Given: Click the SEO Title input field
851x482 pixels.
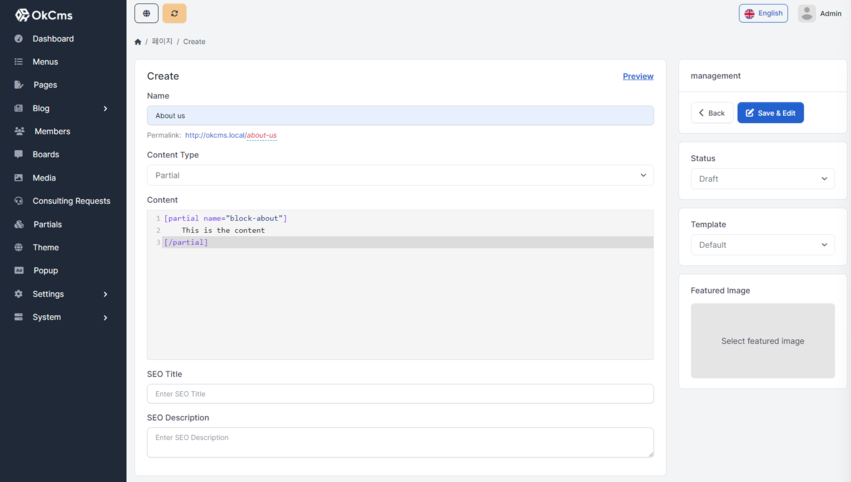Looking at the screenshot, I should [400, 394].
